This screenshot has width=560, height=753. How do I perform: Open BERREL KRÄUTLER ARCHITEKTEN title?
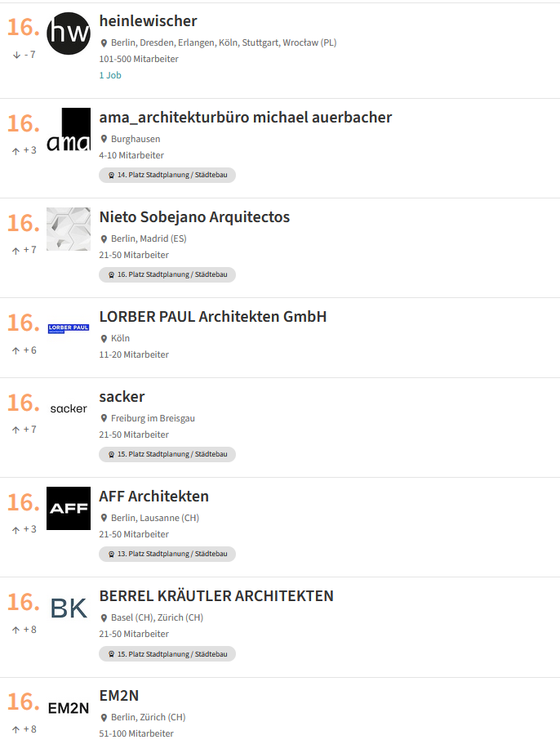tap(216, 596)
